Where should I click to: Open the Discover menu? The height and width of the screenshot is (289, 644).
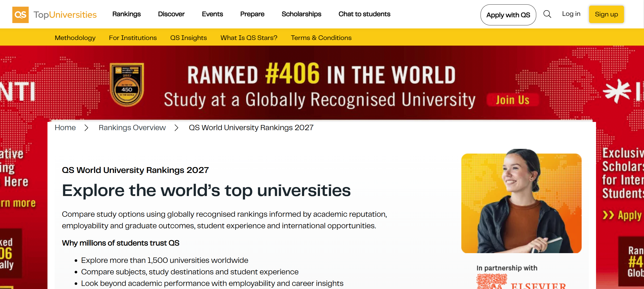171,14
